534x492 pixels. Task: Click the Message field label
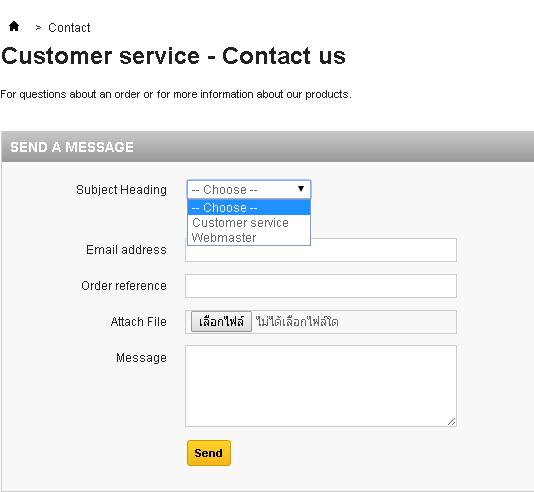[141, 358]
